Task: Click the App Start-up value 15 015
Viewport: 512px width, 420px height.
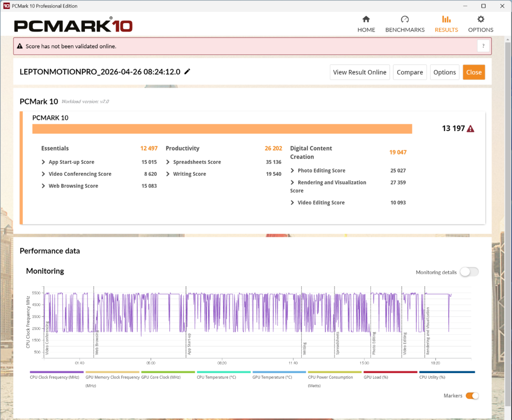Action: (x=149, y=162)
